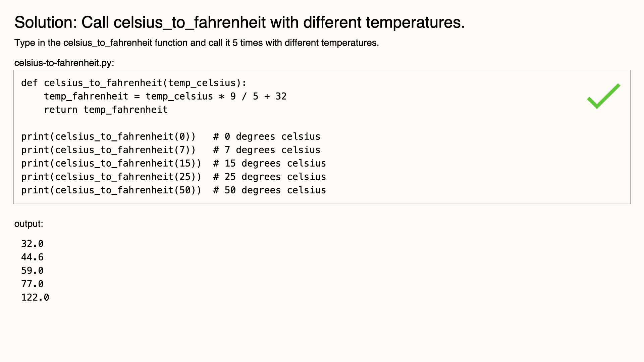Click the 32.0 output value
The height and width of the screenshot is (362, 644).
click(33, 244)
